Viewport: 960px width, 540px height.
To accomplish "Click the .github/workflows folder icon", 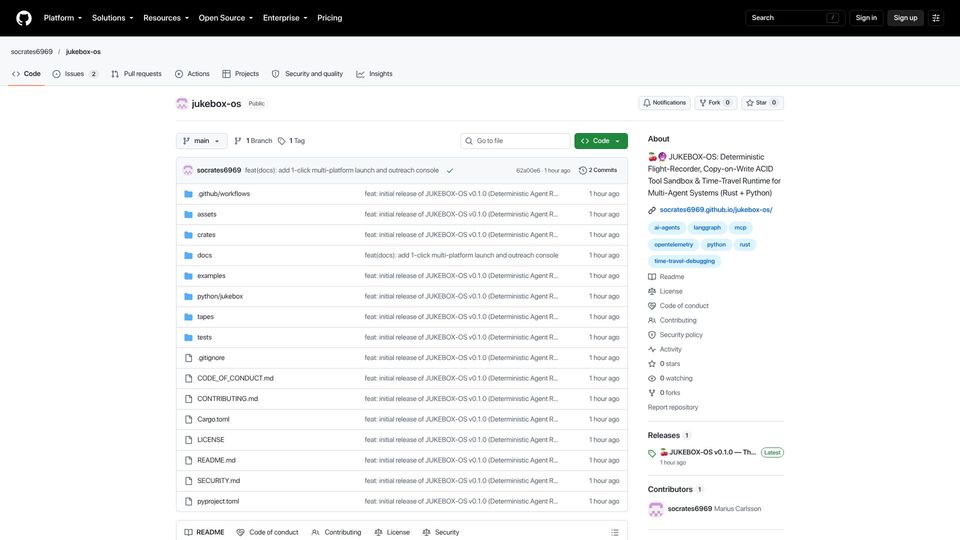I will (189, 194).
